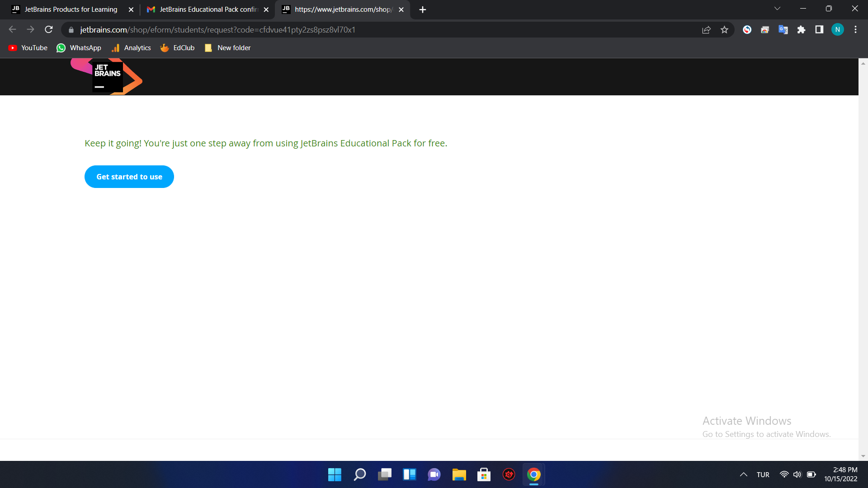
Task: Open the New folder bookmarks folder
Action: coord(228,48)
